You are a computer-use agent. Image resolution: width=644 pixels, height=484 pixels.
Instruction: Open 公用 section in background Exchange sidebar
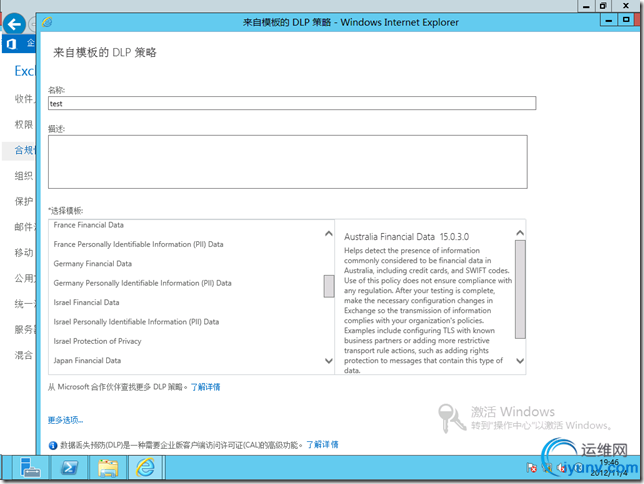(24, 278)
